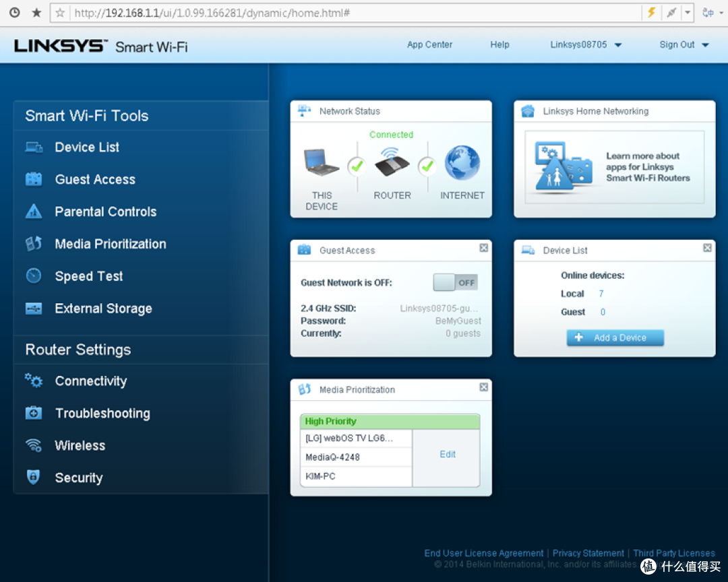Open Security under Router Settings
This screenshot has width=728, height=582.
tap(78, 478)
